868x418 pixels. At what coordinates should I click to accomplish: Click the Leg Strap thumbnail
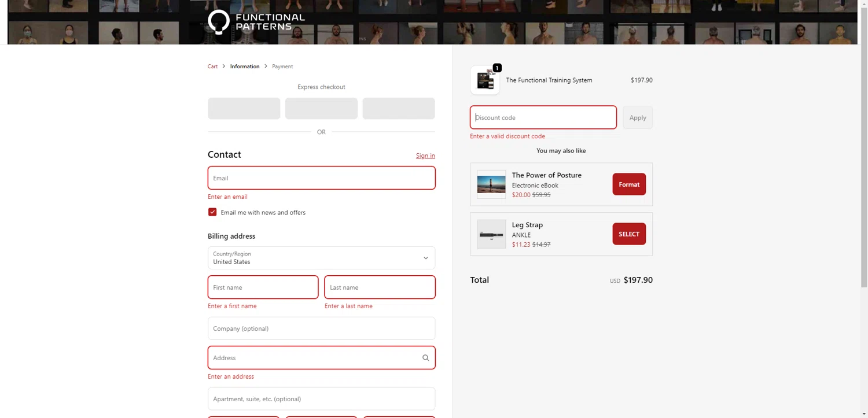click(x=491, y=234)
